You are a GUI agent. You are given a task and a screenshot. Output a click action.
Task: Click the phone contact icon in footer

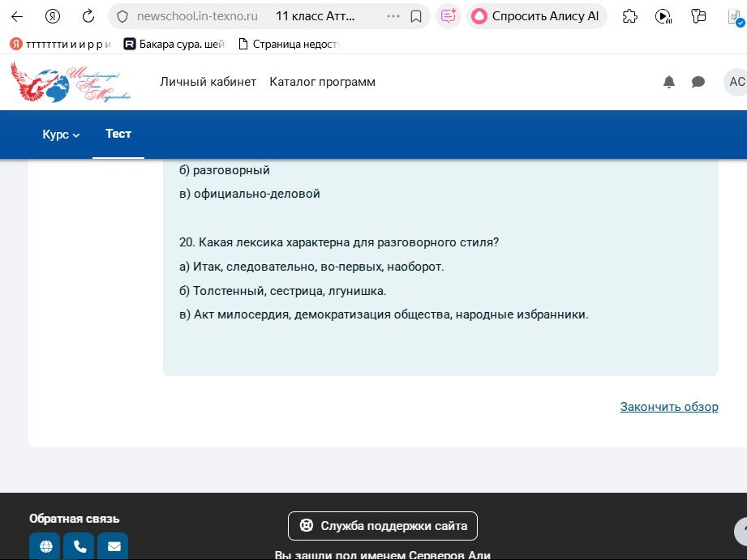pyautogui.click(x=80, y=546)
